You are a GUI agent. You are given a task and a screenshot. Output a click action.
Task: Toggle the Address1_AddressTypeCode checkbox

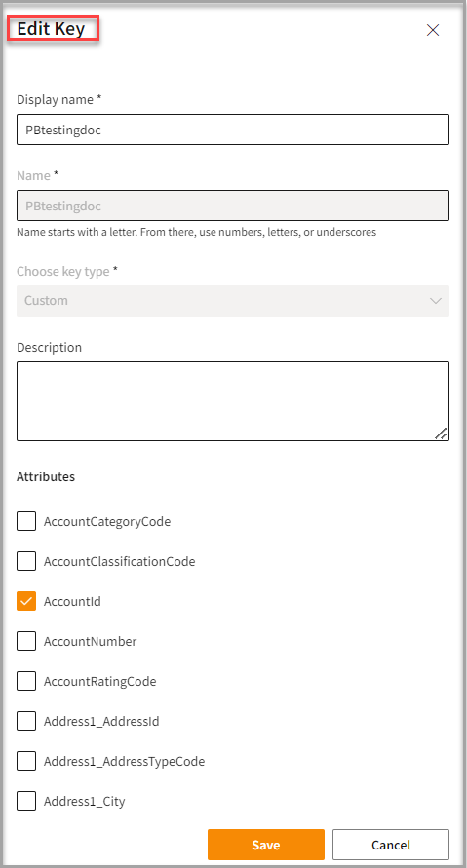click(x=26, y=761)
